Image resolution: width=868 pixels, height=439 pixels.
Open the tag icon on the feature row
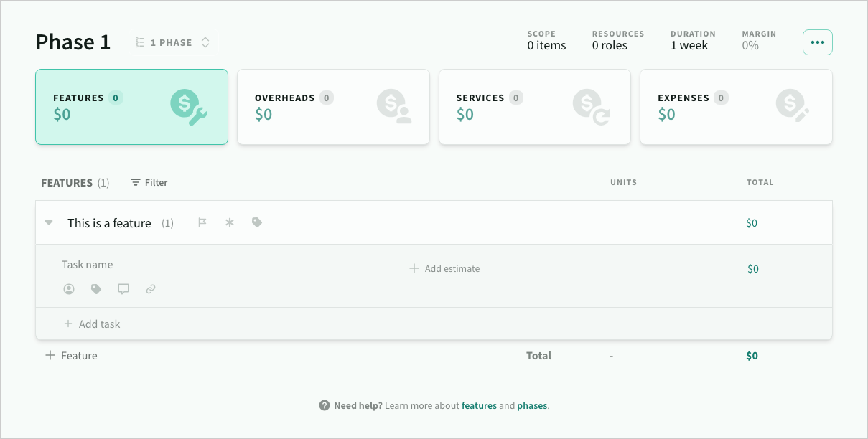click(257, 222)
